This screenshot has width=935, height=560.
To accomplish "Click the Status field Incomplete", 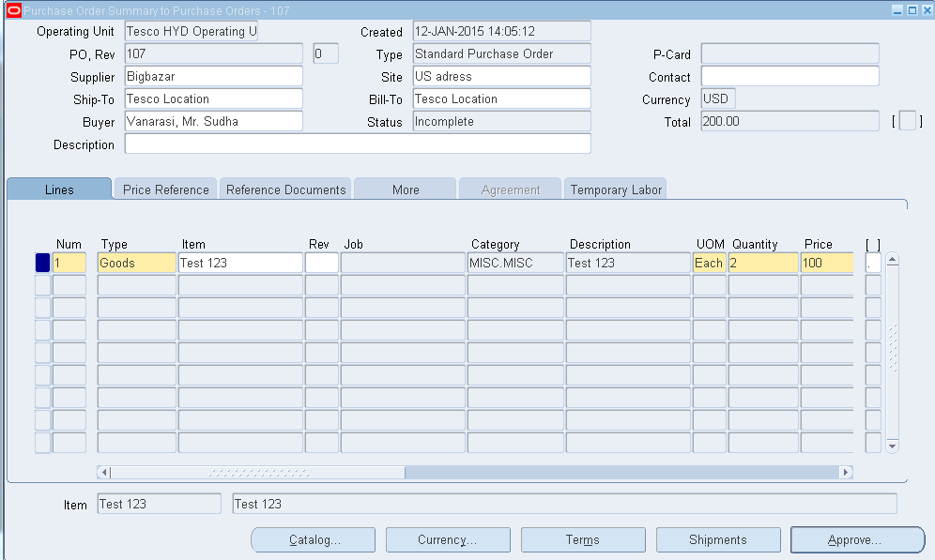I will point(501,122).
